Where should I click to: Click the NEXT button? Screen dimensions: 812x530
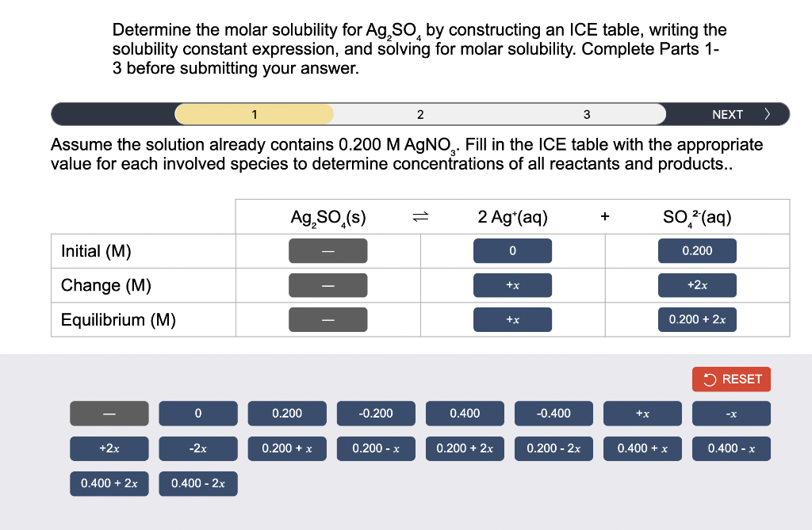click(x=727, y=113)
